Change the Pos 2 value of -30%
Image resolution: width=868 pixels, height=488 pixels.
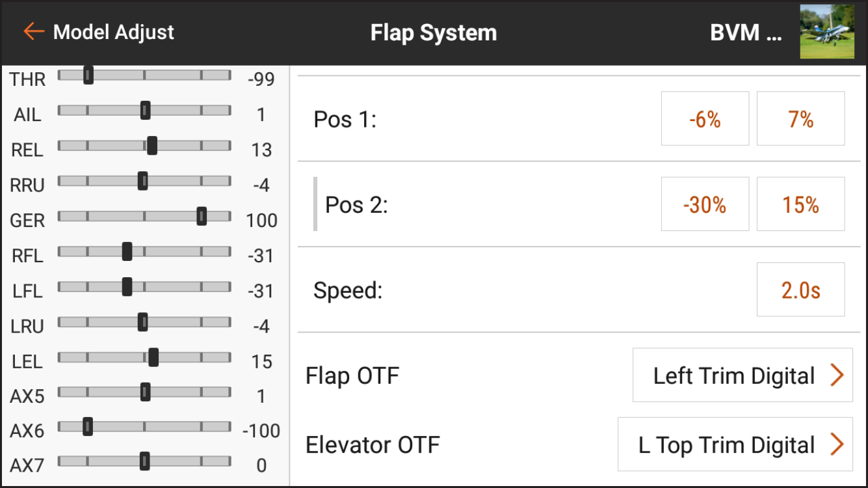tap(704, 204)
